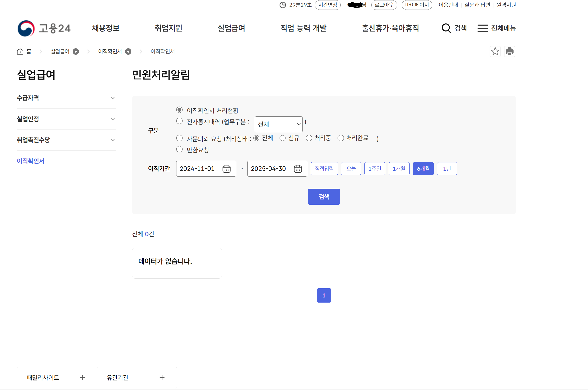Open the end date calendar picker

tap(298, 169)
